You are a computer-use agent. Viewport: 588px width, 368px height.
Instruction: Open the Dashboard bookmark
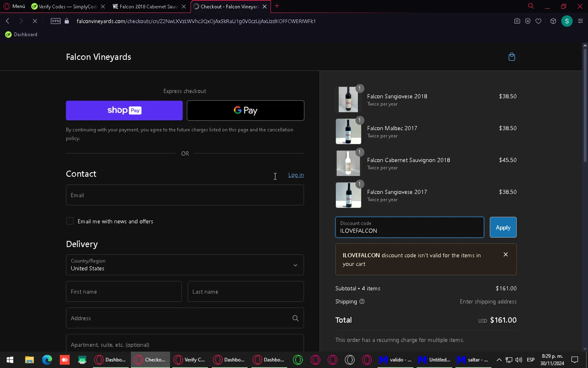(x=21, y=35)
